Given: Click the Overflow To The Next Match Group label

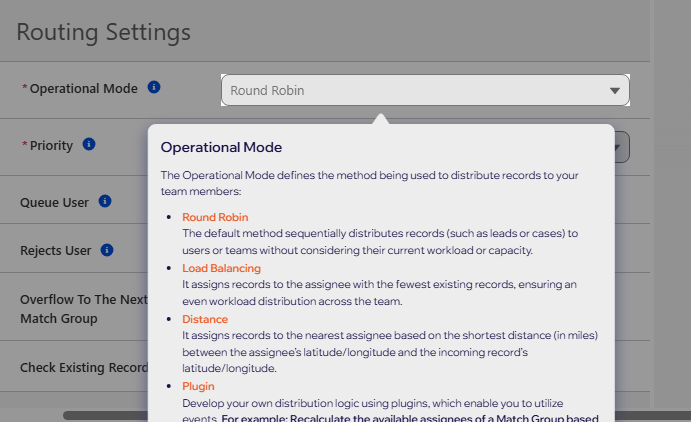Looking at the screenshot, I should pos(84,309).
